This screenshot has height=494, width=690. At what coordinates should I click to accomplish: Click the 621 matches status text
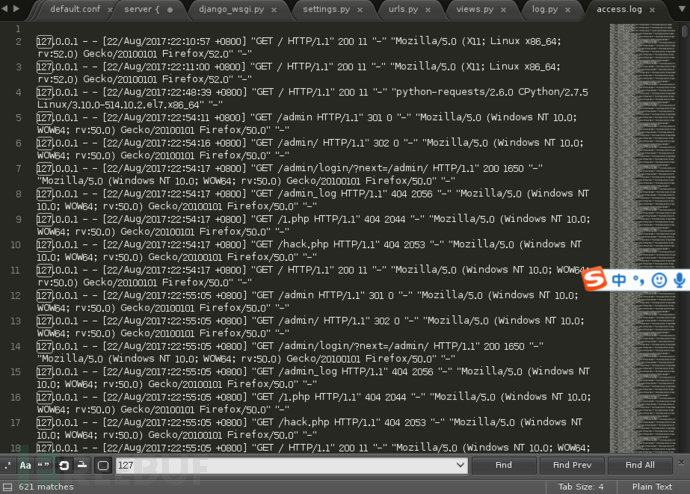[x=46, y=487]
